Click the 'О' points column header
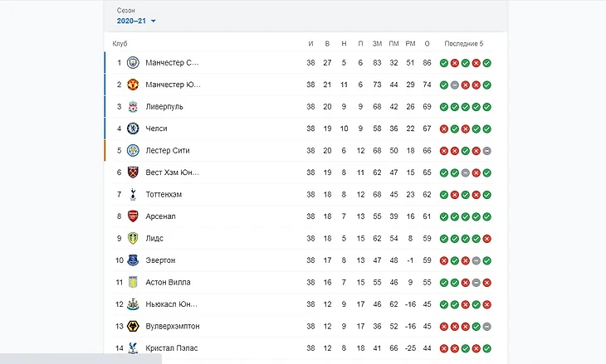The height and width of the screenshot is (364, 606). coord(427,43)
